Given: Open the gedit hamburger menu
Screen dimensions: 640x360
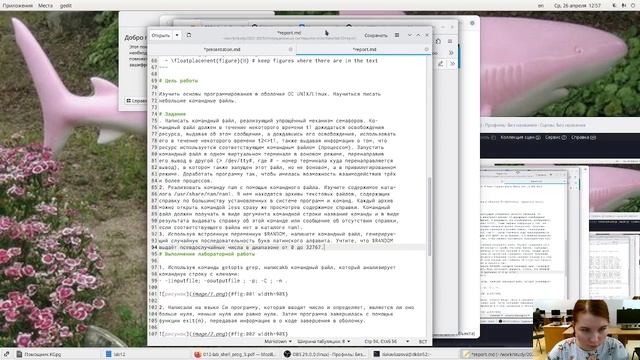Looking at the screenshot, I should (397, 36).
